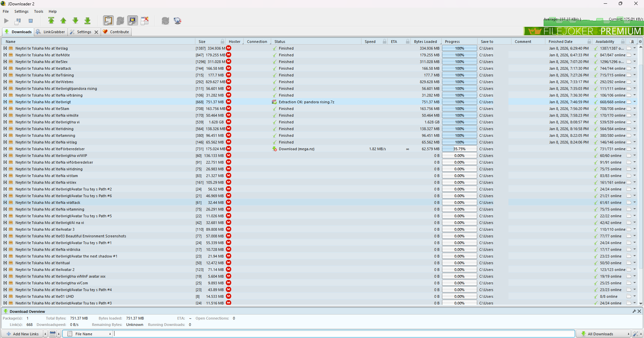Click the speed meter graph
The width and height of the screenshot is (644, 338).
click(593, 21)
